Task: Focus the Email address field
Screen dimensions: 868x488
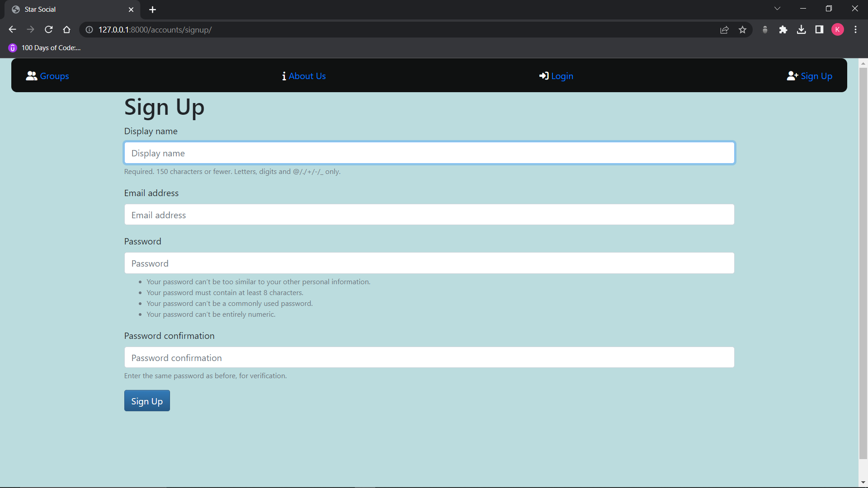Action: 429,215
